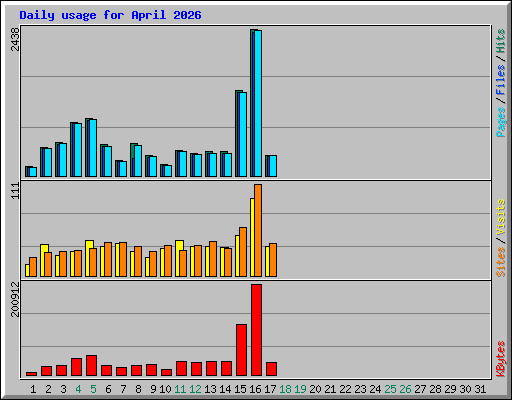
Task: Click day 17 on the x-axis
Action: click(270, 389)
